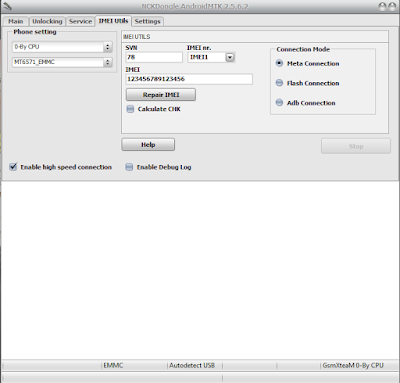
Task: Click GsmXteaM 0-By CPU status text
Action: pyautogui.click(x=353, y=366)
